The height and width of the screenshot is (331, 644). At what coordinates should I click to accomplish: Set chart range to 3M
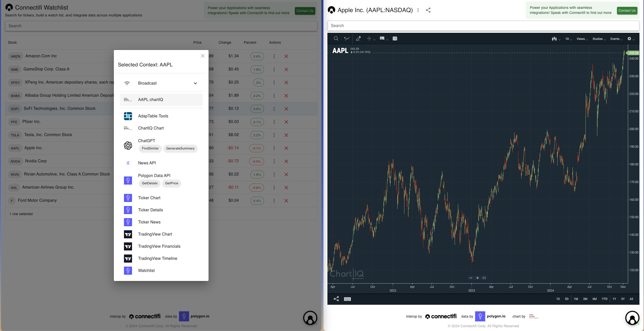(x=585, y=299)
